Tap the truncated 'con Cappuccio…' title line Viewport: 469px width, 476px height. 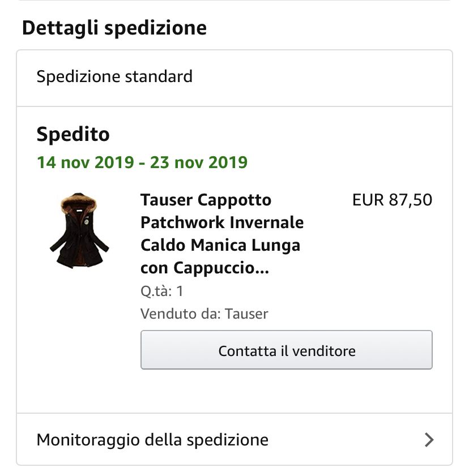point(204,268)
